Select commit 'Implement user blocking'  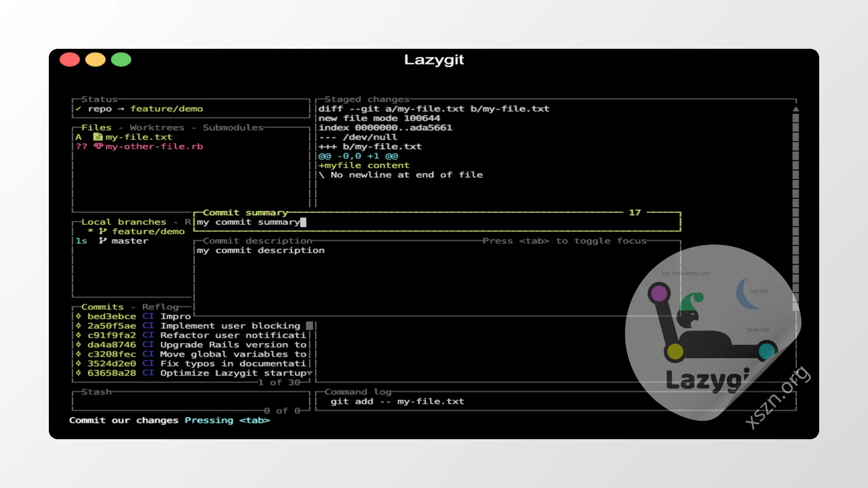click(230, 326)
